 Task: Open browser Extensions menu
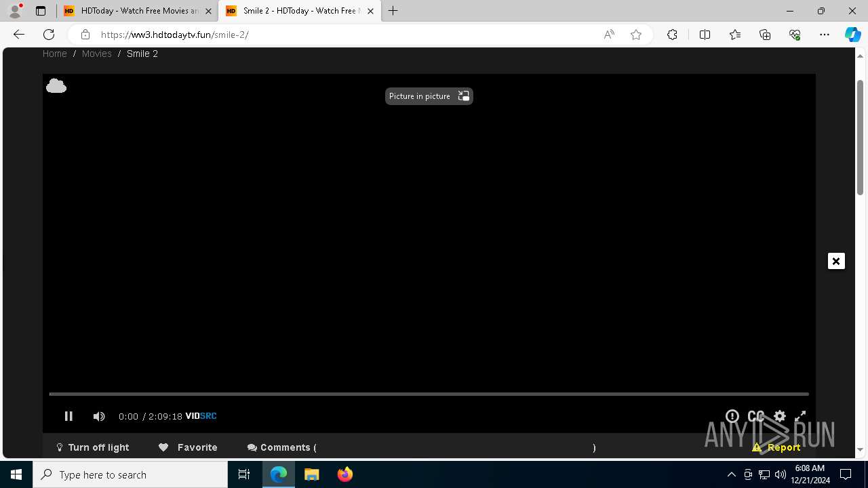click(x=672, y=35)
